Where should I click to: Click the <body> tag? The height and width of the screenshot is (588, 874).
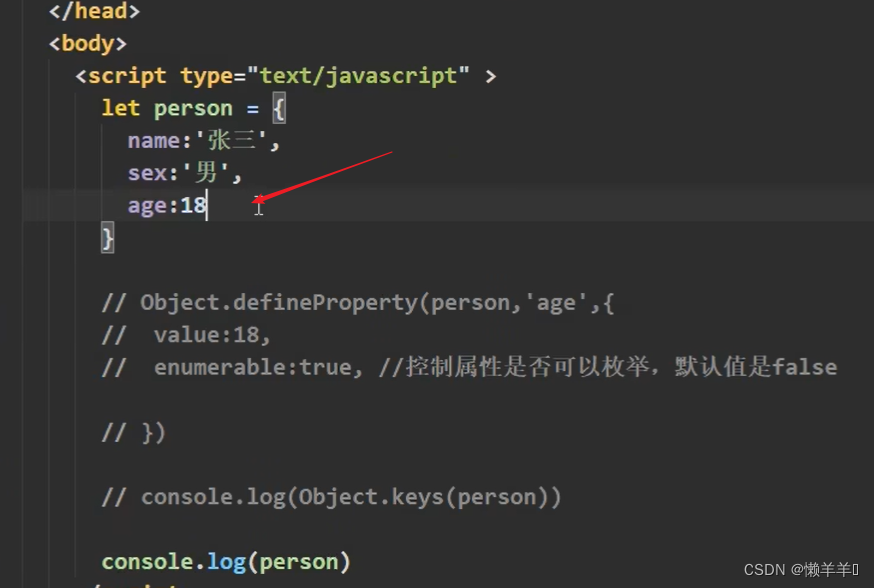88,43
